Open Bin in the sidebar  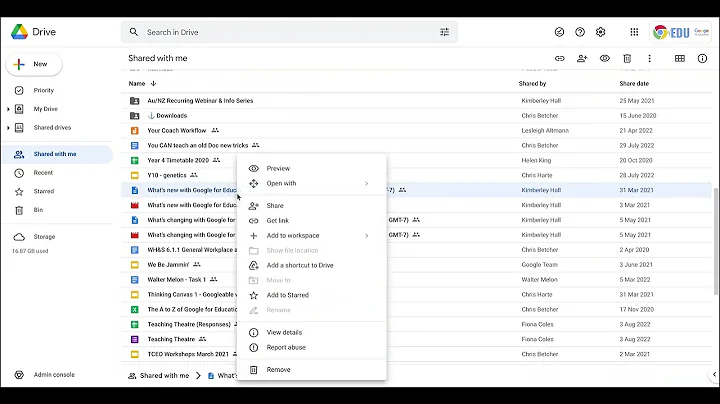coord(38,210)
